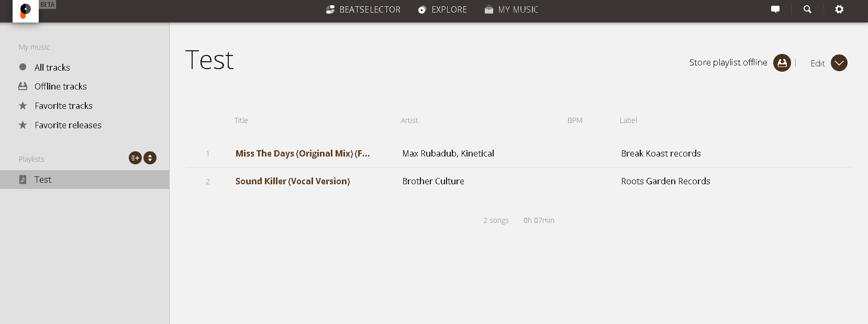Open the My Music section
The height and width of the screenshot is (324, 868).
[511, 9]
